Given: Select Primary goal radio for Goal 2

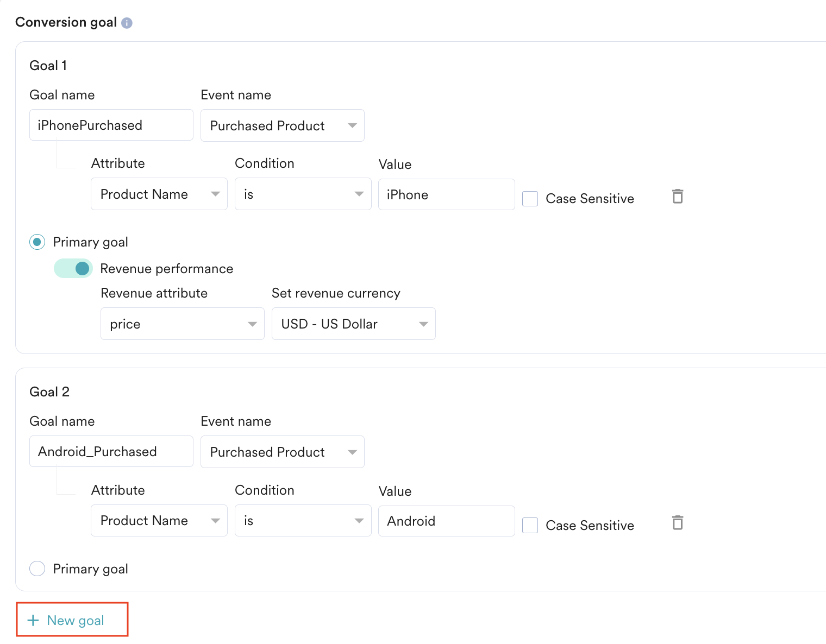Looking at the screenshot, I should click(37, 569).
